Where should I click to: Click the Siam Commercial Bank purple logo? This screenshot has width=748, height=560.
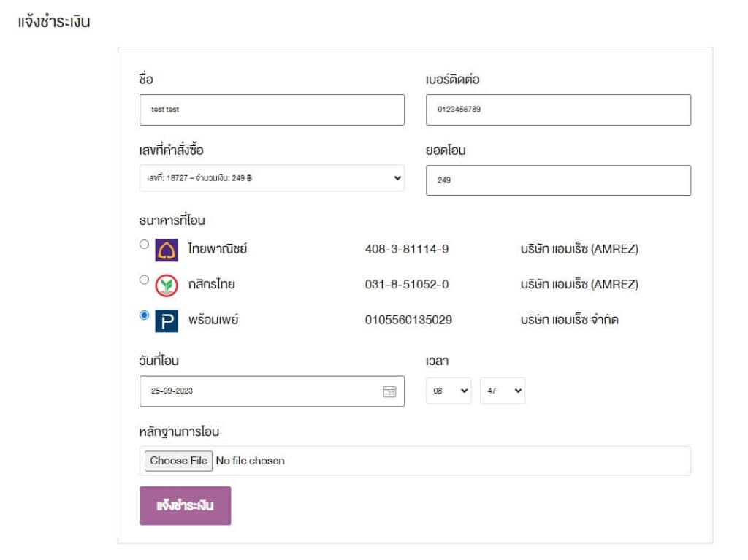[167, 250]
